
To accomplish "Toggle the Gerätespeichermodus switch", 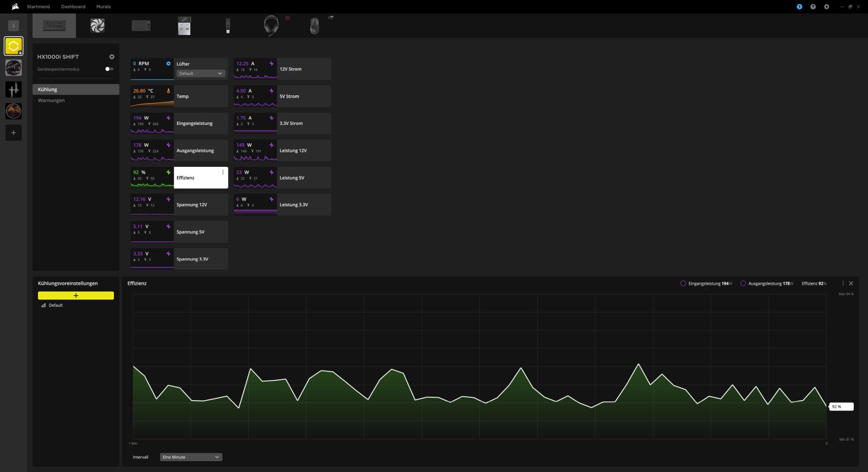I will [x=109, y=69].
